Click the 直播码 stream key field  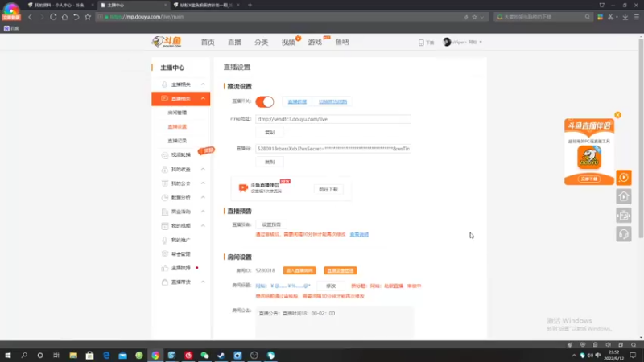(x=333, y=149)
